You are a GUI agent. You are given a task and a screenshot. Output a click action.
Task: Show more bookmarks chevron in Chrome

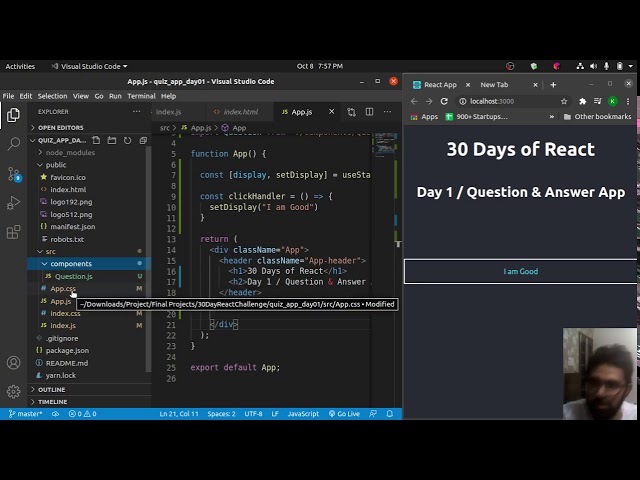pyautogui.click(x=551, y=117)
